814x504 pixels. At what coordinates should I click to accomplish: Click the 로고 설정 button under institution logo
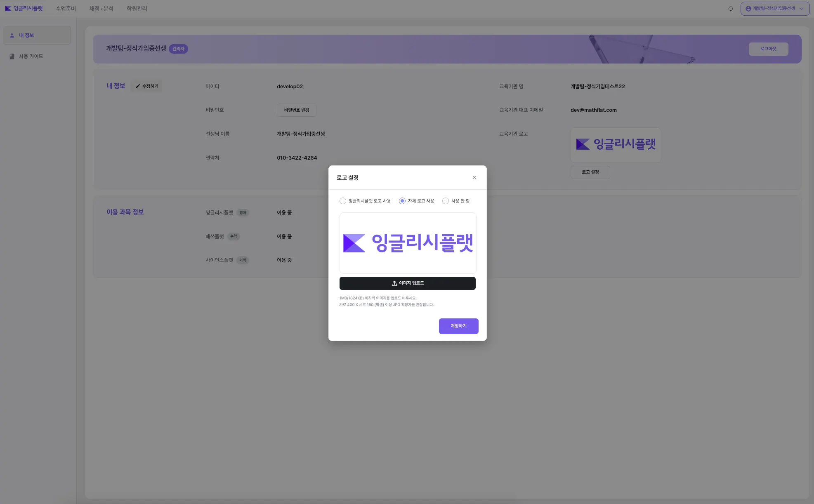[x=590, y=172]
